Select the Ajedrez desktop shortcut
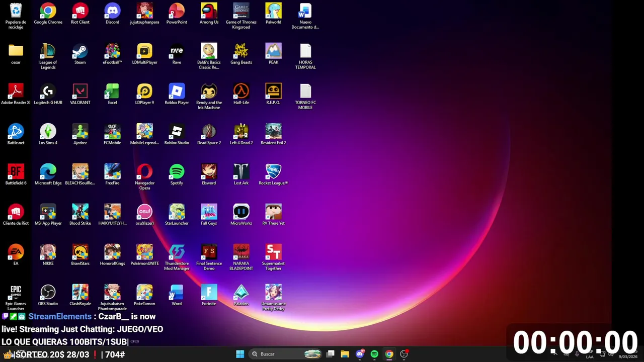The height and width of the screenshot is (362, 644). click(80, 135)
